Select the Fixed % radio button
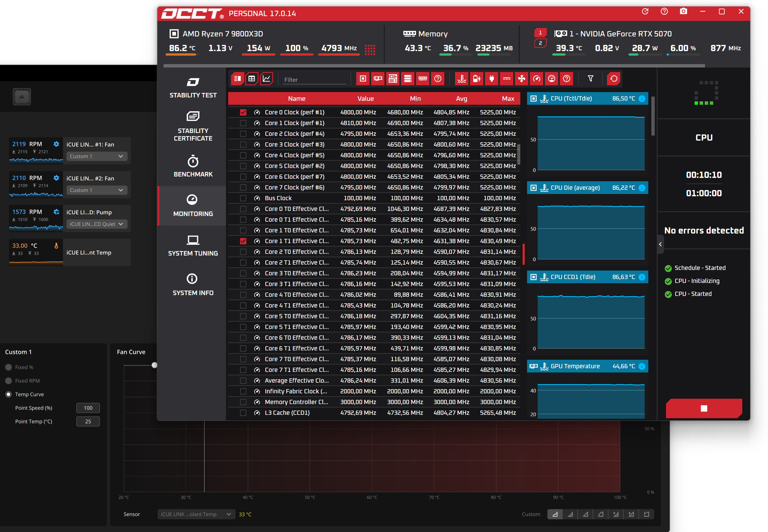The height and width of the screenshot is (532, 768). [x=9, y=367]
